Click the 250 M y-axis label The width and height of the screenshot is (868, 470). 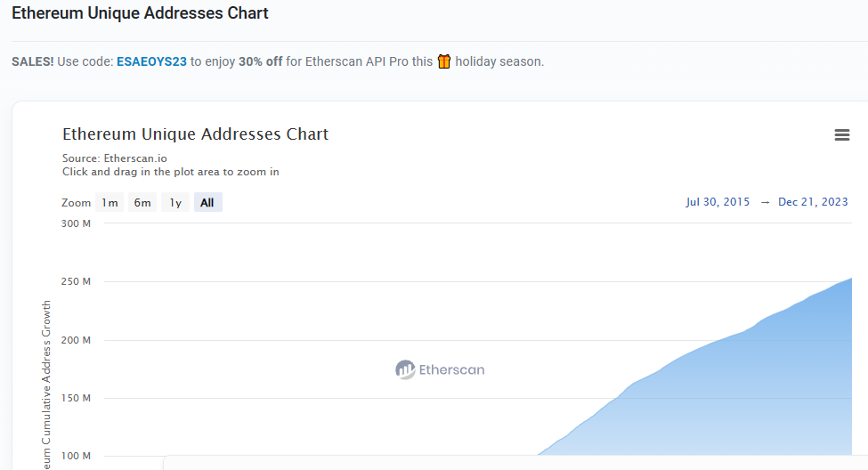(x=76, y=281)
